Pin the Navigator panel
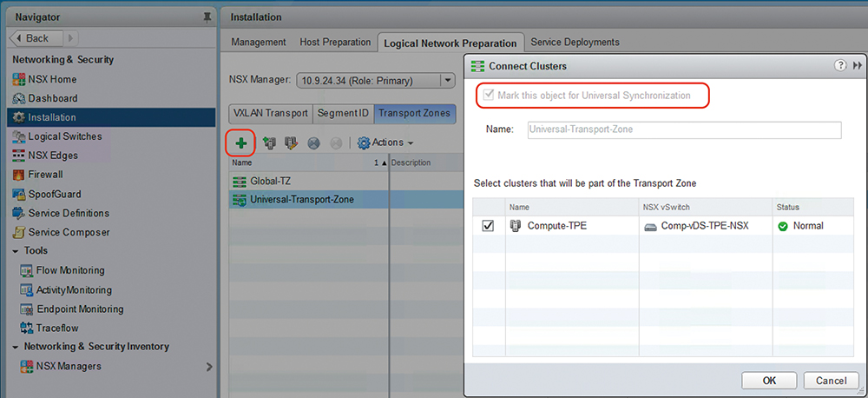This screenshot has height=398, width=868. coord(207,17)
